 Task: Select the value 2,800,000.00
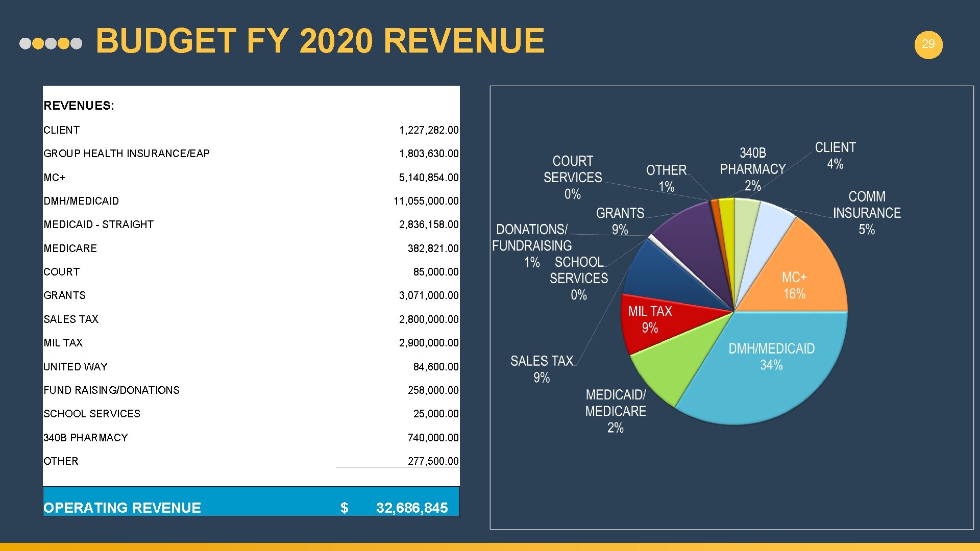pyautogui.click(x=429, y=319)
